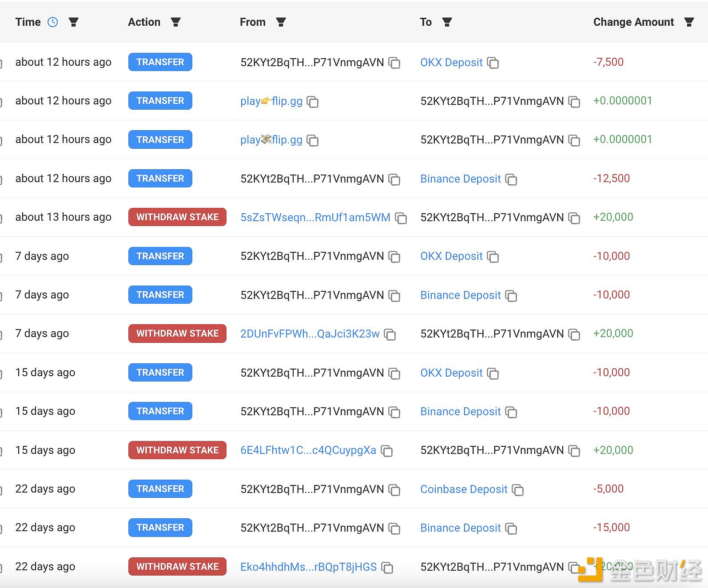The image size is (708, 588).
Task: Open Binance Deposit link in -15,000 row
Action: tap(461, 528)
